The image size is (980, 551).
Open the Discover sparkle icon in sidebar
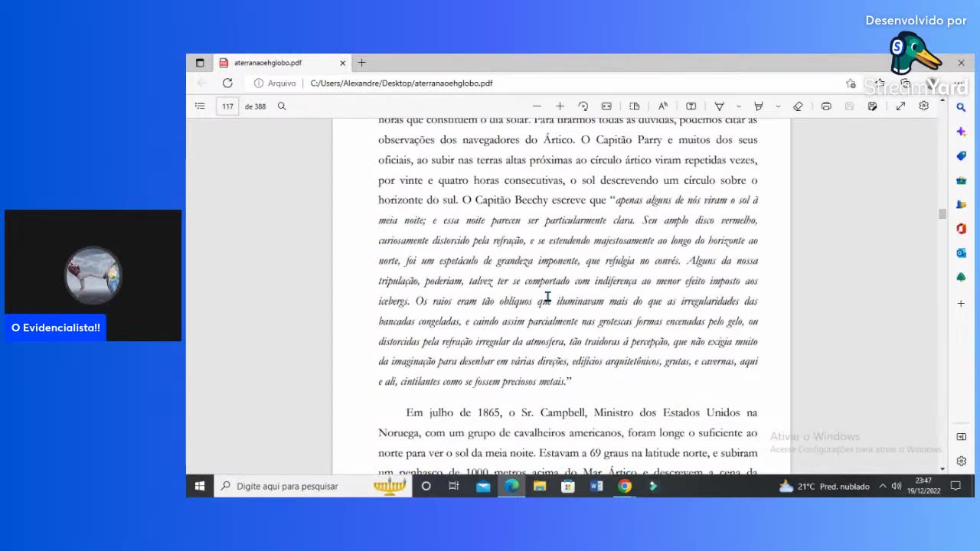[961, 132]
